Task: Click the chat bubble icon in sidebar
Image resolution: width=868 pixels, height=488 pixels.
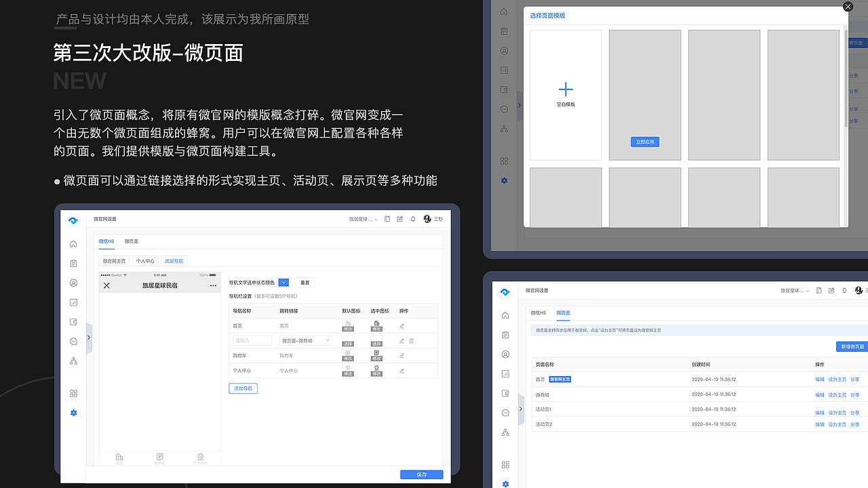Action: [73, 341]
